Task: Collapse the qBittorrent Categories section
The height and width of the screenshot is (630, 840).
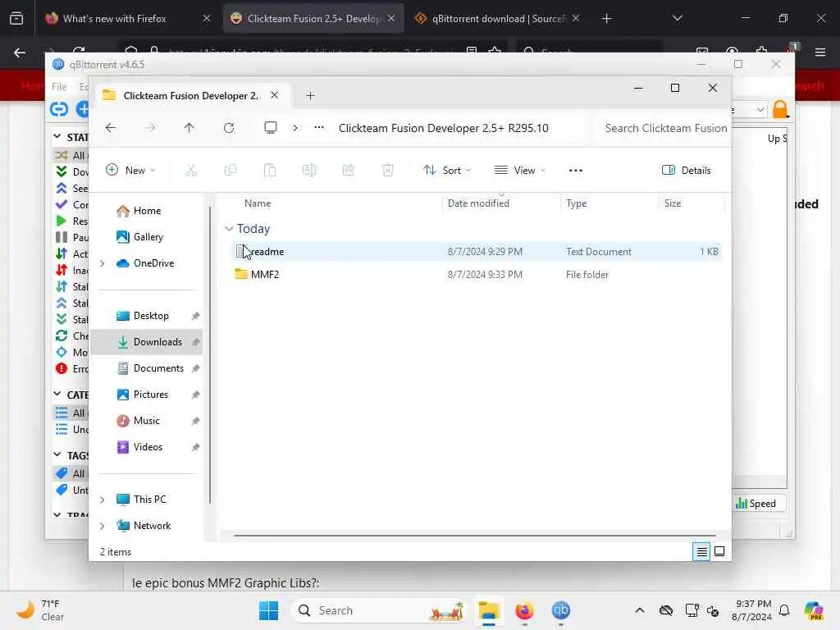Action: pos(57,395)
